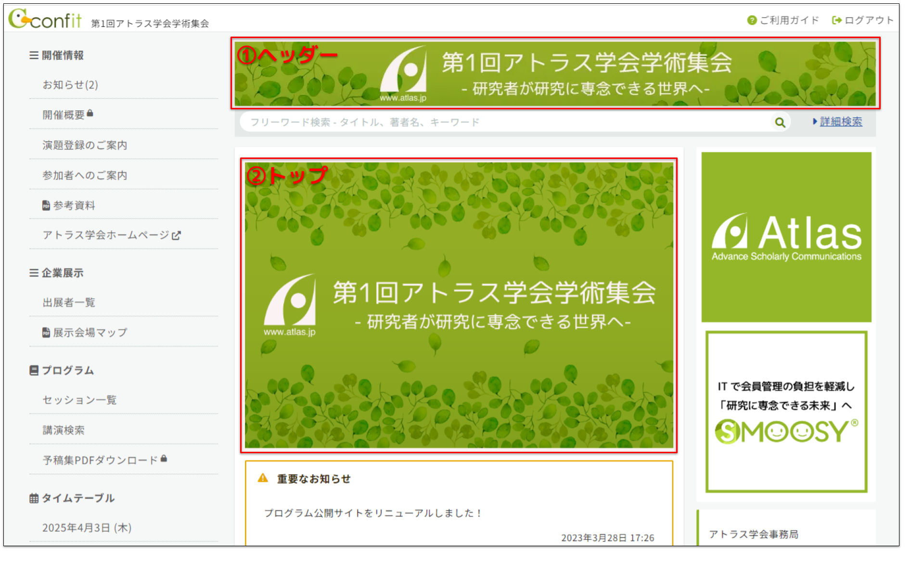Expand the 詳細検索 advanced search
Image resolution: width=924 pixels, height=578 pixels.
click(x=840, y=122)
